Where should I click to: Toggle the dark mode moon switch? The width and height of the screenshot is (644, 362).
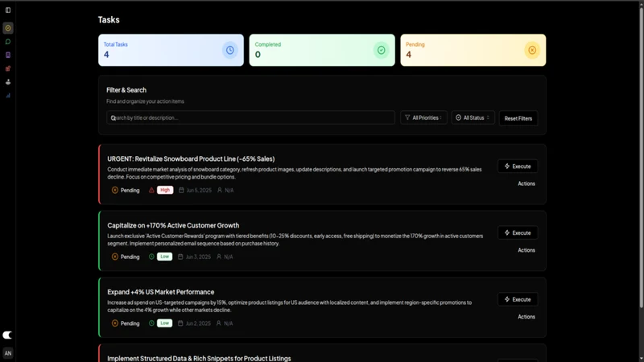pos(7,335)
